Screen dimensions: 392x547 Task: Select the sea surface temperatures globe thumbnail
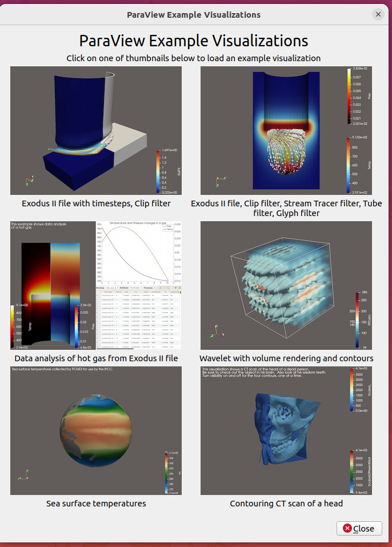tap(96, 430)
